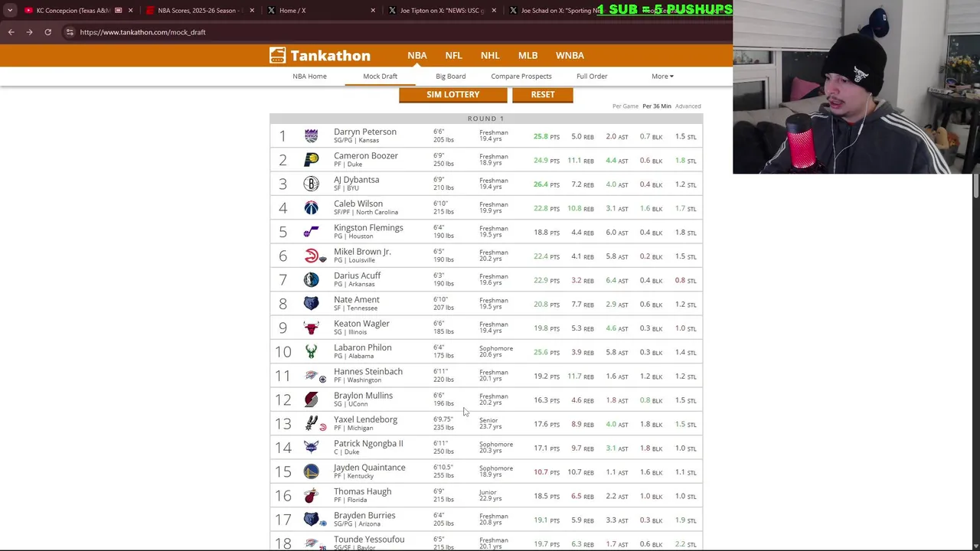Click the RESET button
Image resolution: width=980 pixels, height=551 pixels.
[x=543, y=94]
